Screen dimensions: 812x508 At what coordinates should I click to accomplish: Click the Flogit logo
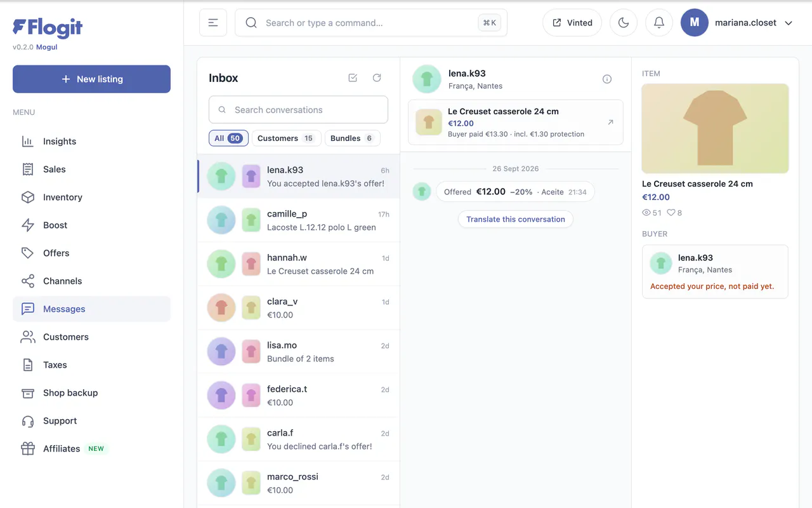point(48,27)
